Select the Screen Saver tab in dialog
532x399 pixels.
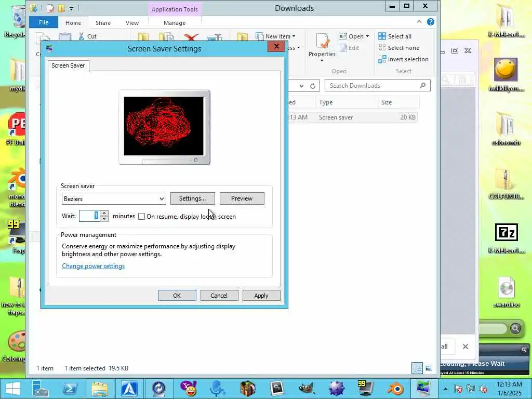point(68,65)
